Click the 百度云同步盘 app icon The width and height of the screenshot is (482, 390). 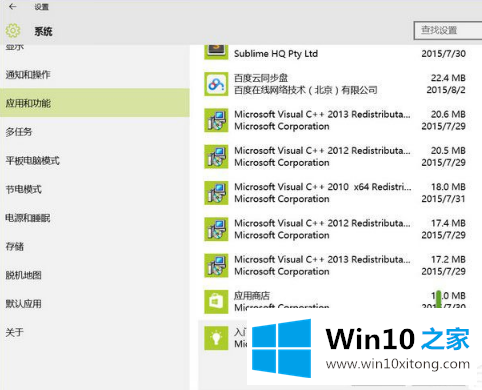[x=216, y=84]
